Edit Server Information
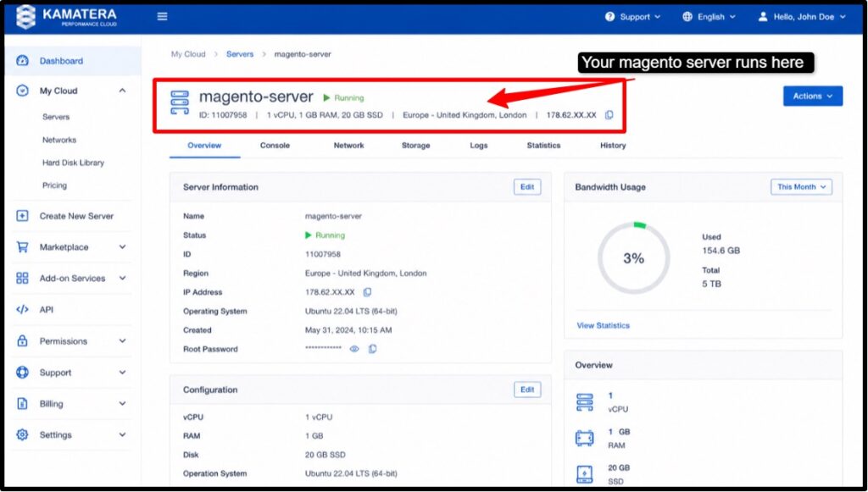The width and height of the screenshot is (868, 492). click(x=527, y=187)
